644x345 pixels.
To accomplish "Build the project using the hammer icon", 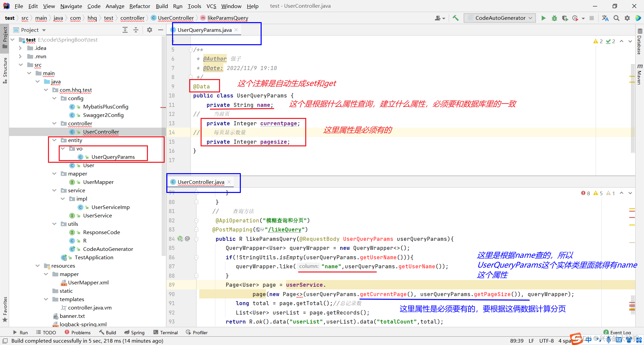I will pos(455,18).
